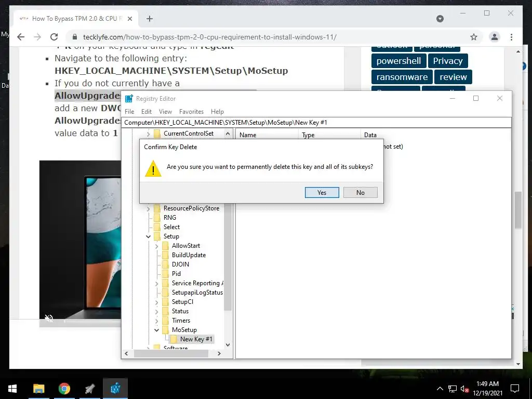The height and width of the screenshot is (399, 532).
Task: Open the notification center icon
Action: 515,389
